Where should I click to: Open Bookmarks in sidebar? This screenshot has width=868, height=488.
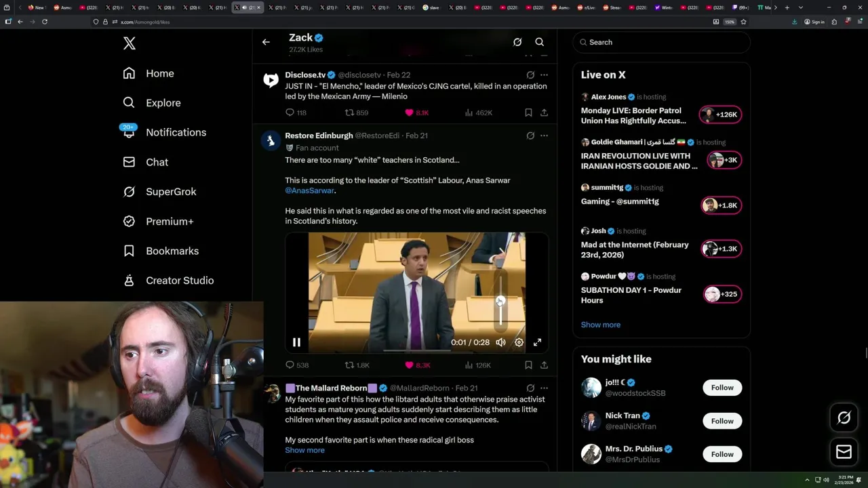(161, 251)
